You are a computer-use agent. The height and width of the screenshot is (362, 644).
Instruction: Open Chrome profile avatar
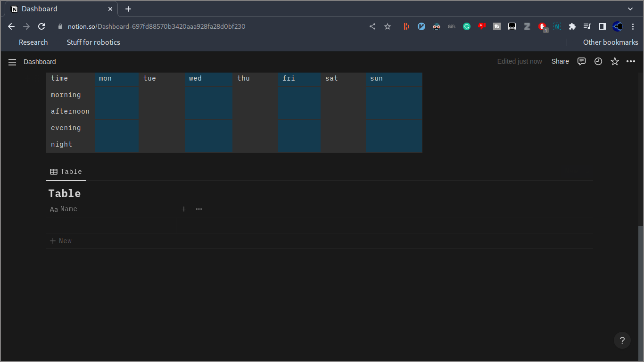click(x=618, y=26)
